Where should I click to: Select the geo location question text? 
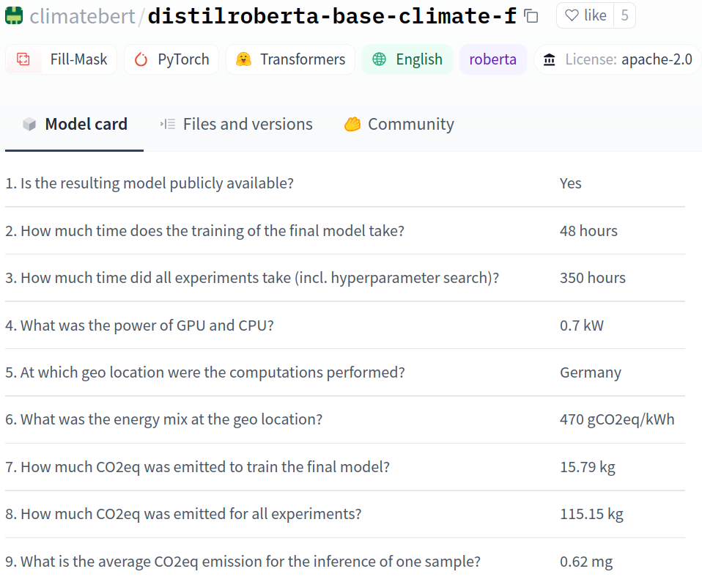point(205,372)
